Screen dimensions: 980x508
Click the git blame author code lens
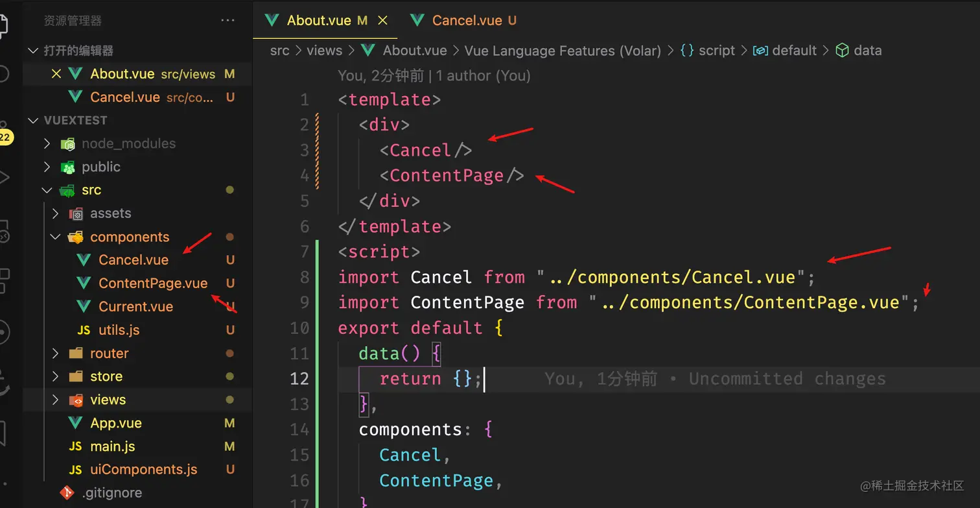[434, 76]
